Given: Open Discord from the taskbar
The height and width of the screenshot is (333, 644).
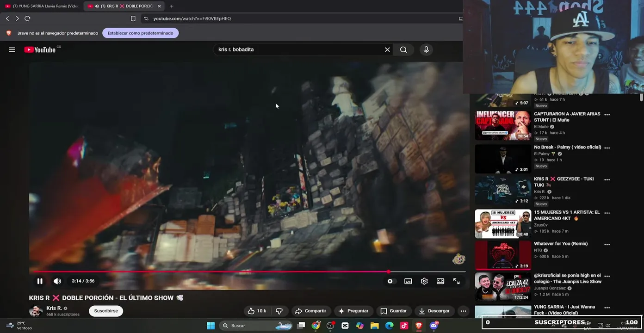Looking at the screenshot, I should click(x=433, y=326).
